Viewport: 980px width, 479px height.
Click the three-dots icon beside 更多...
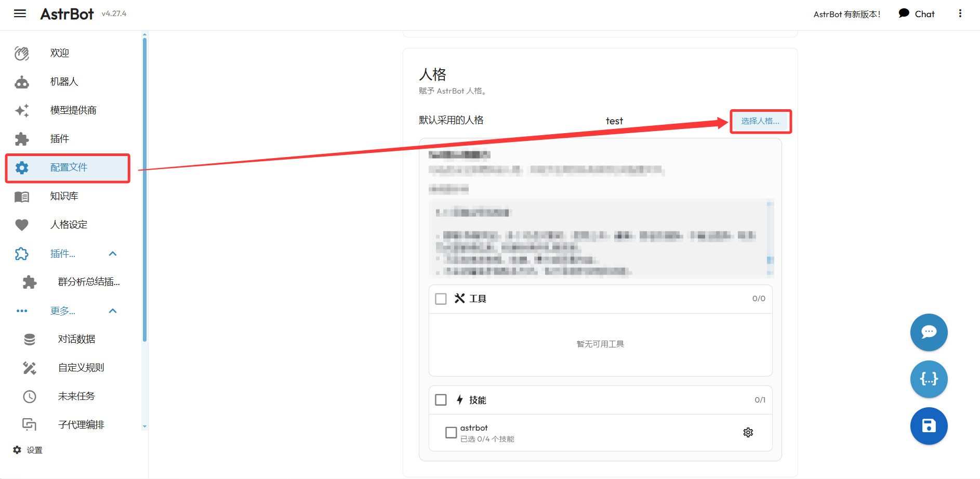click(x=22, y=311)
